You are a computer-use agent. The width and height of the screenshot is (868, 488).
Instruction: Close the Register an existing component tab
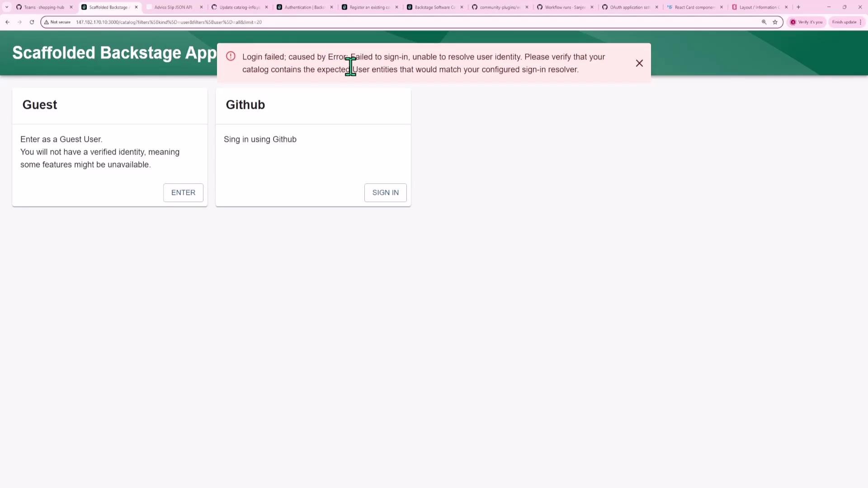396,7
